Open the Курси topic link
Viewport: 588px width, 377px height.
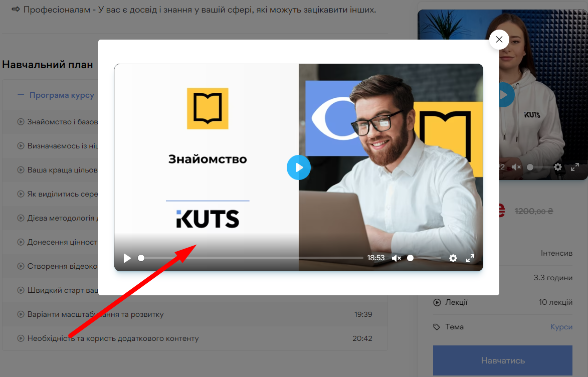561,327
